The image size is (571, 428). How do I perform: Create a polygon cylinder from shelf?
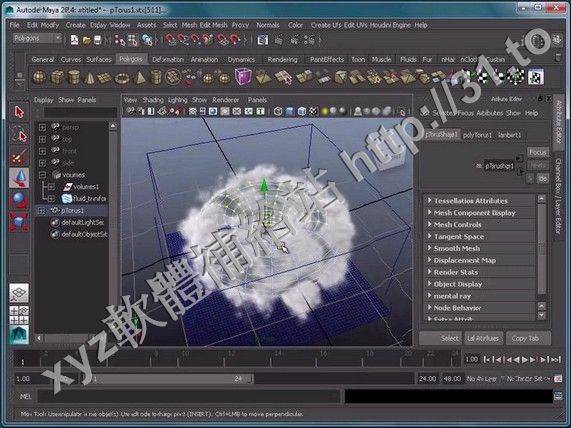[x=74, y=77]
